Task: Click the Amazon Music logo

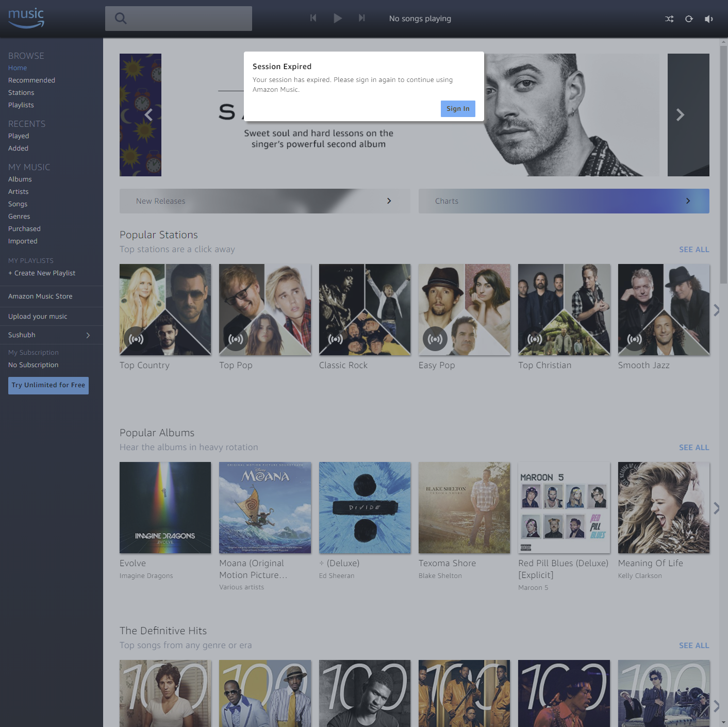Action: [26, 18]
